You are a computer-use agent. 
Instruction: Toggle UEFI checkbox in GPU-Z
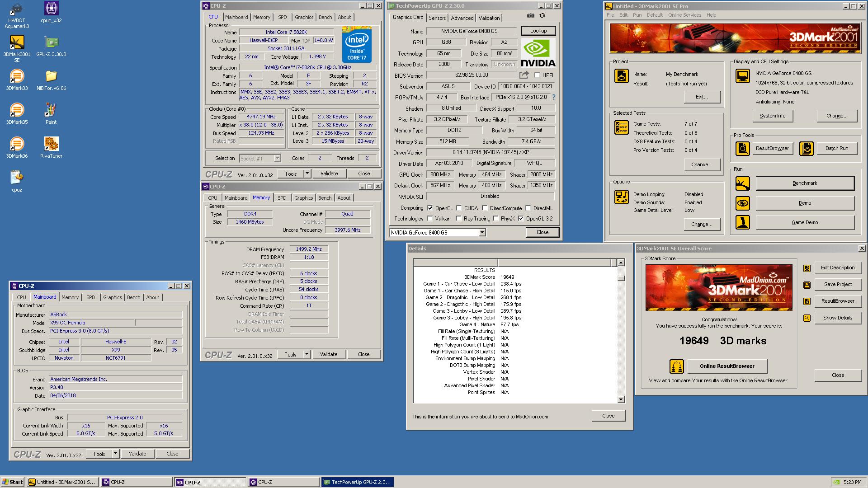[x=537, y=75]
